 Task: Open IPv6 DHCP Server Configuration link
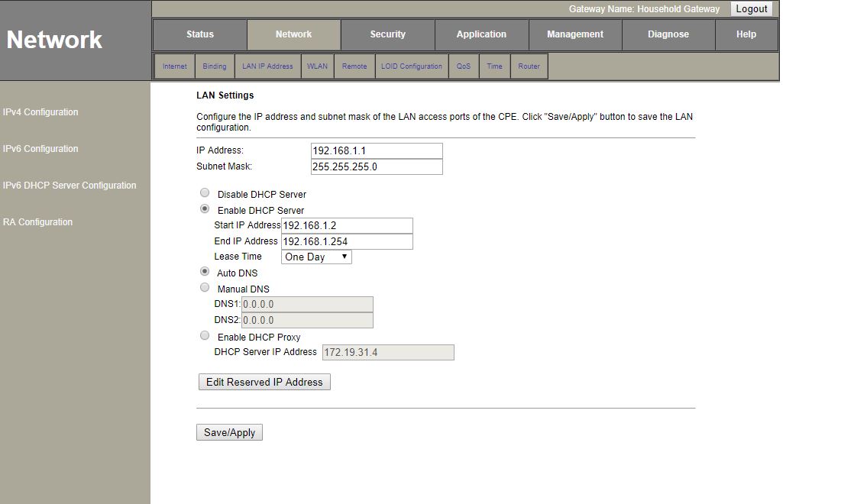(x=70, y=186)
